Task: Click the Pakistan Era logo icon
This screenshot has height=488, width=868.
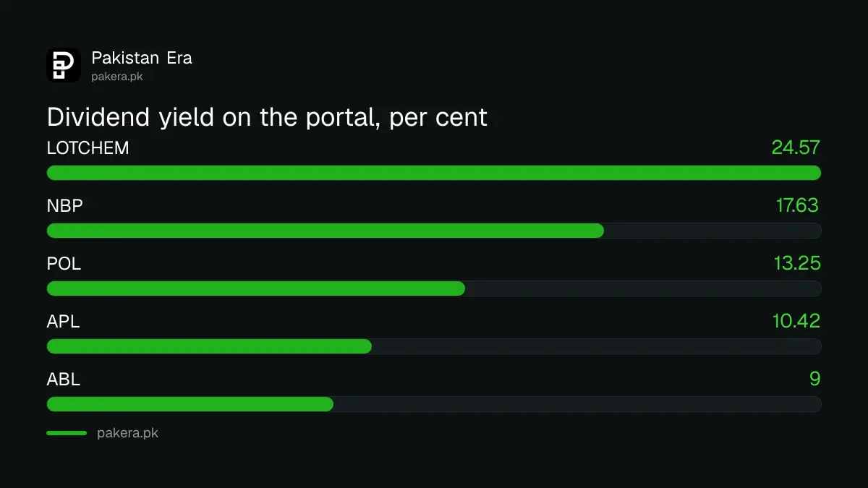Action: (x=64, y=65)
